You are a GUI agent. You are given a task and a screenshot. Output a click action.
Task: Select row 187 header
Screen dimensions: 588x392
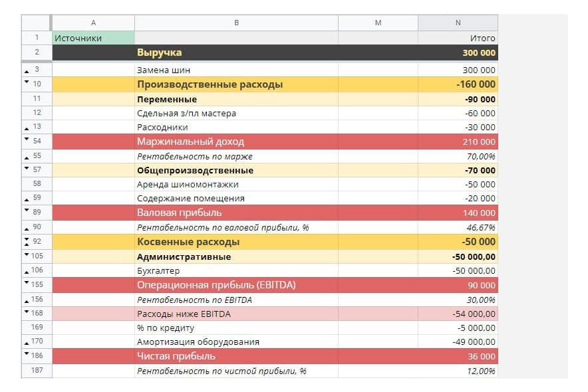click(37, 370)
